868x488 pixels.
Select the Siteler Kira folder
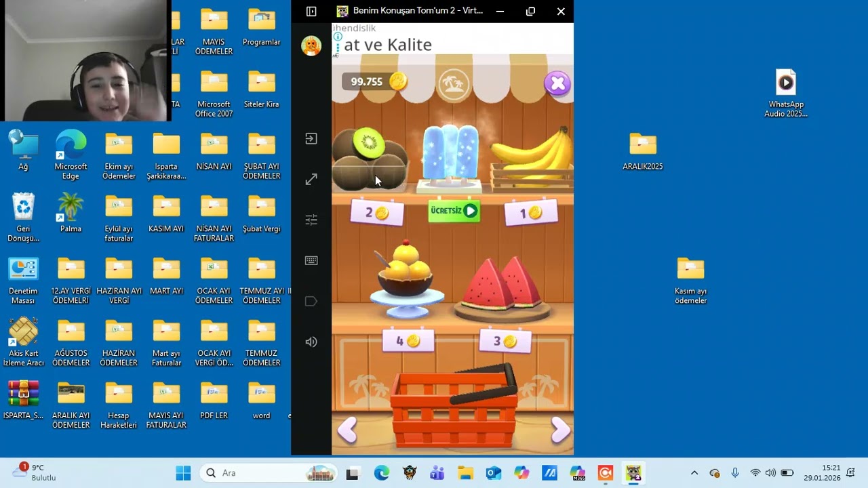pyautogui.click(x=262, y=90)
